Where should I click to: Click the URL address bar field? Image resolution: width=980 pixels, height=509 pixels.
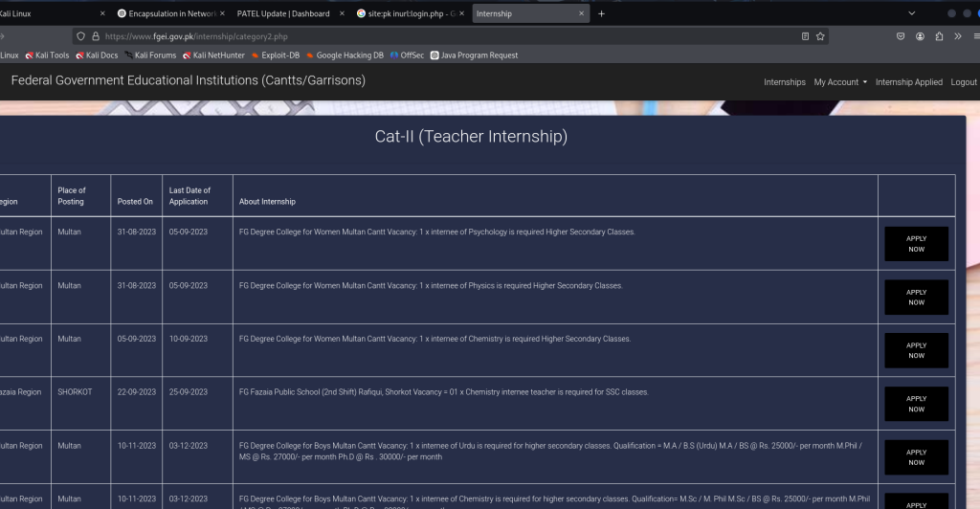450,36
